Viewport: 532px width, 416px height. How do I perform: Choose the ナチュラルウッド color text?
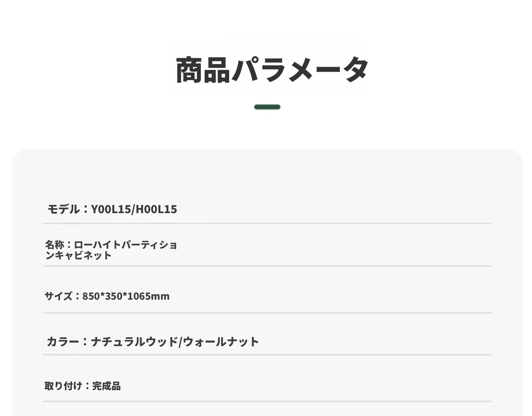pyautogui.click(x=134, y=342)
